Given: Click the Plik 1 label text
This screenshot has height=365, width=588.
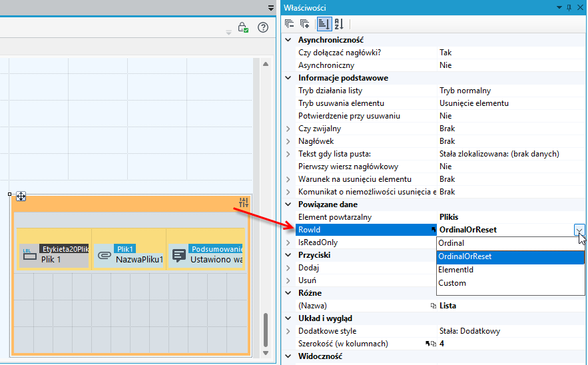Looking at the screenshot, I should 51,260.
